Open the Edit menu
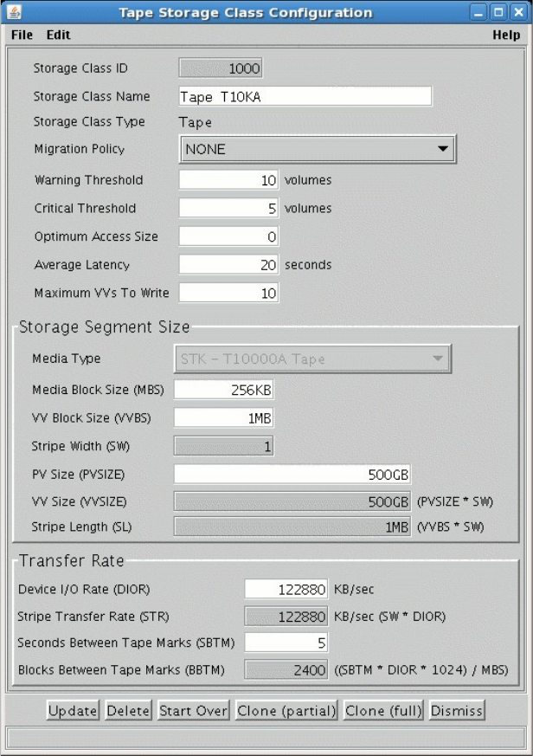The image size is (533, 756). (x=58, y=36)
